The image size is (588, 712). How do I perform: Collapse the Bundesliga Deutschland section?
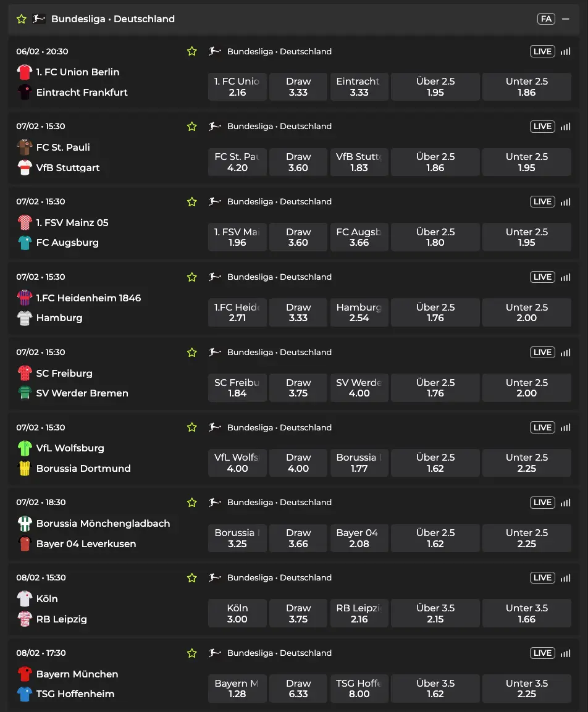point(566,19)
